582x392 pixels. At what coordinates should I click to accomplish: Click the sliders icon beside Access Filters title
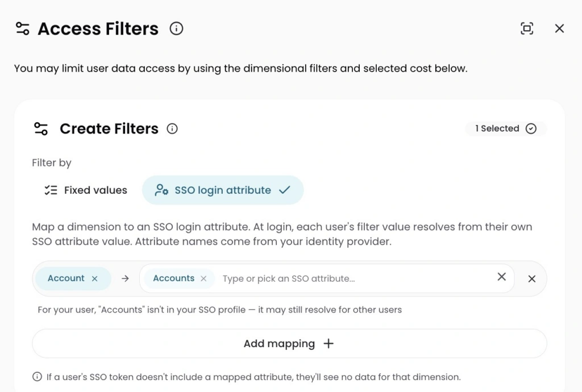23,28
